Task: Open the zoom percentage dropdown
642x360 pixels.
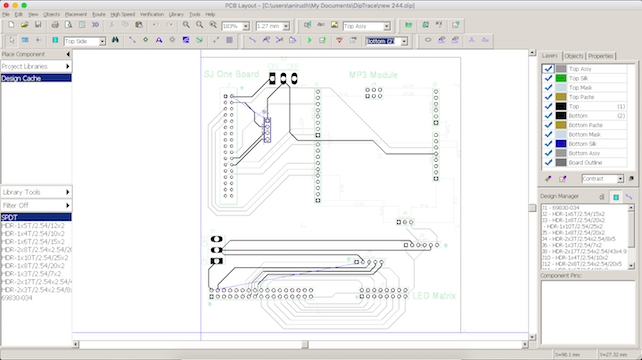Action: coord(246,26)
